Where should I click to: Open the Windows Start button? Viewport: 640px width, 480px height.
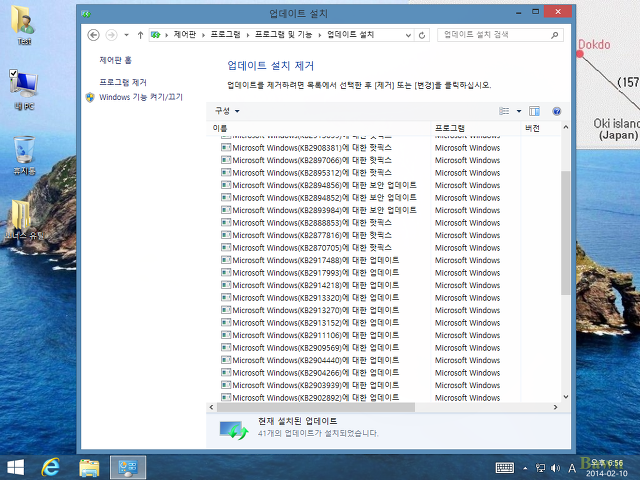pos(16,467)
